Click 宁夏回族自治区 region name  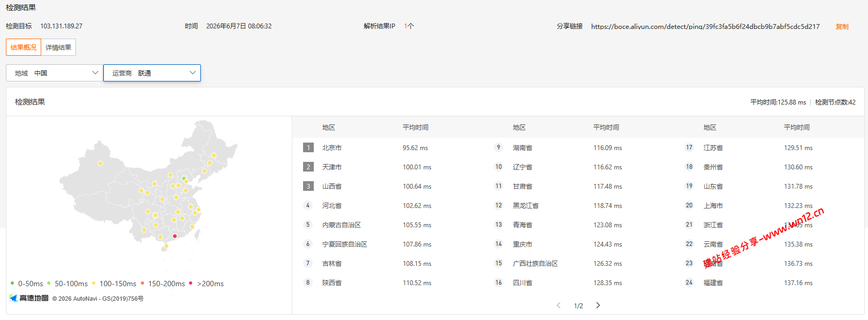(345, 244)
